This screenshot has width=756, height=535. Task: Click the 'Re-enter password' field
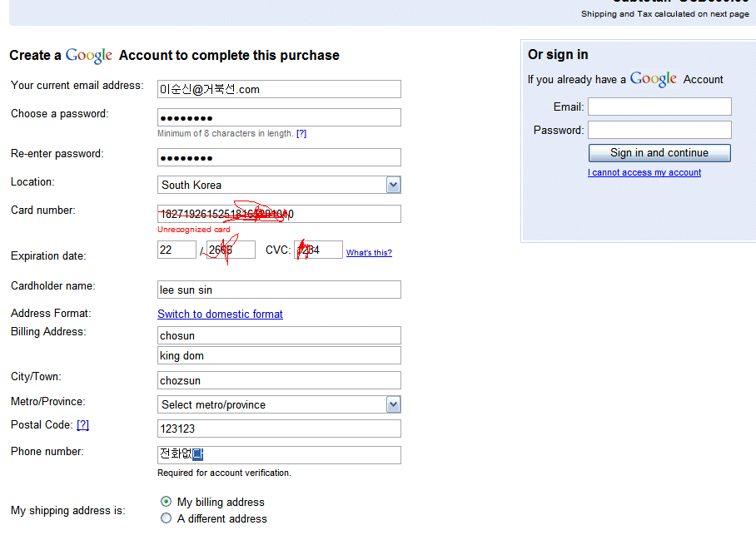tap(279, 157)
